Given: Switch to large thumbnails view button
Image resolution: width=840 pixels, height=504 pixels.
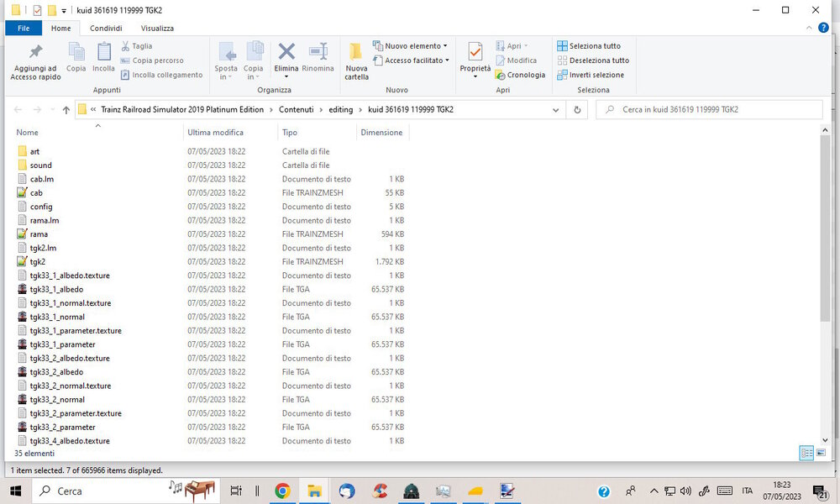Looking at the screenshot, I should coord(821,453).
